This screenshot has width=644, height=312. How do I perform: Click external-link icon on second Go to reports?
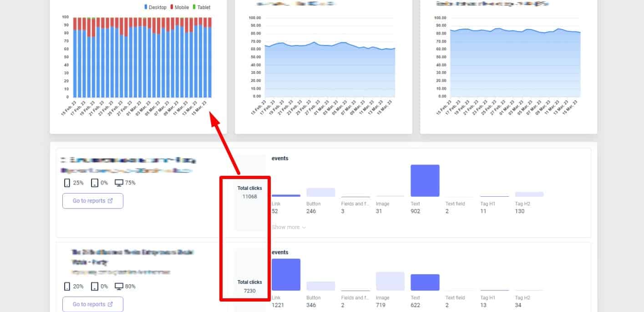point(110,304)
